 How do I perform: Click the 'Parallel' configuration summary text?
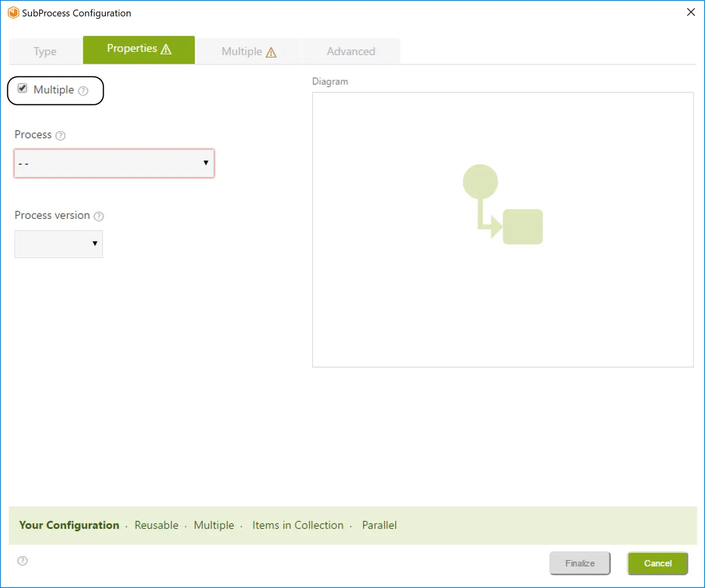click(379, 525)
